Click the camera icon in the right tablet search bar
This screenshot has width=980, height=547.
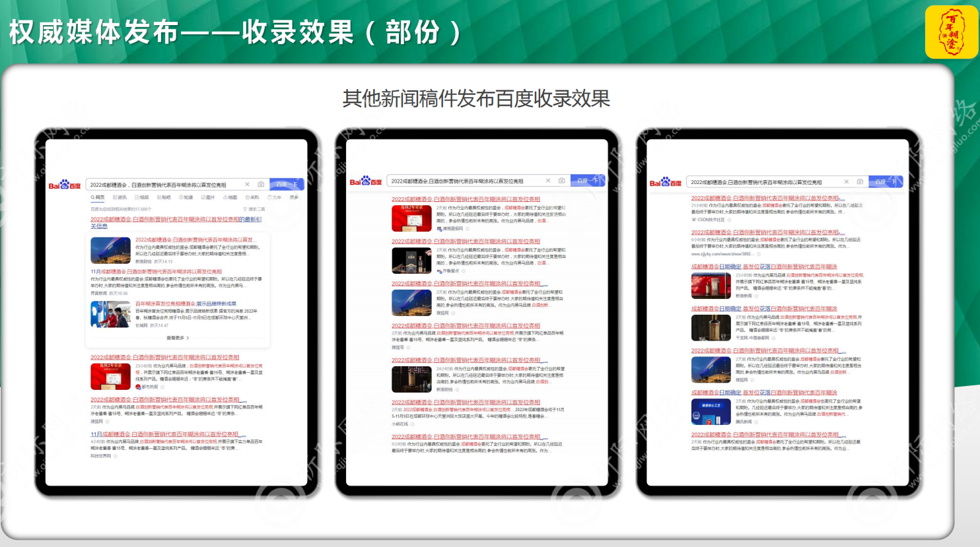tap(860, 181)
